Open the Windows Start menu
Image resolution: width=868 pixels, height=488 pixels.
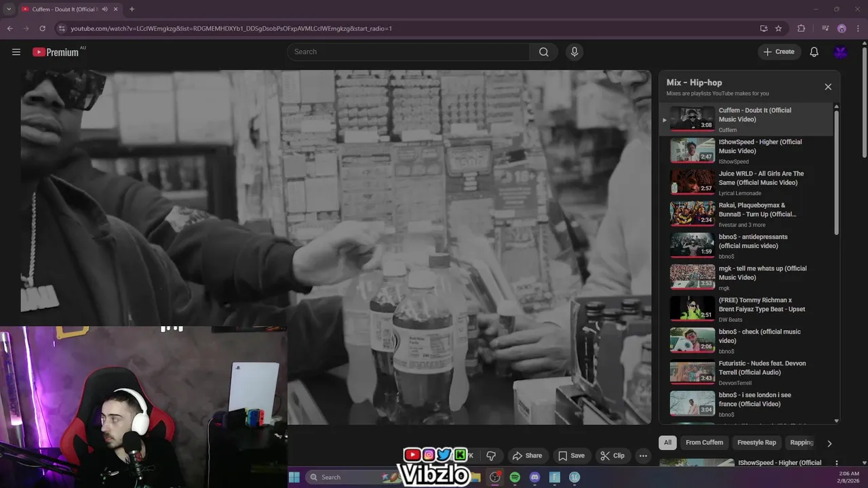[294, 477]
